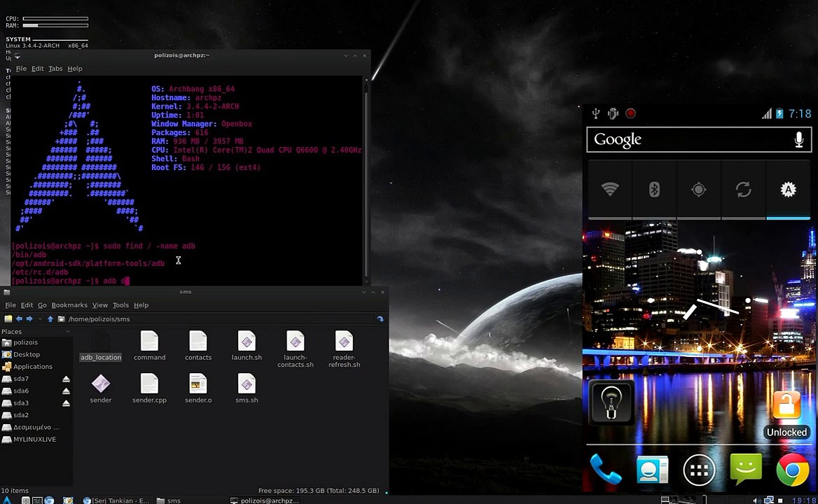Select the contacts file
This screenshot has height=504, width=818.
(198, 346)
